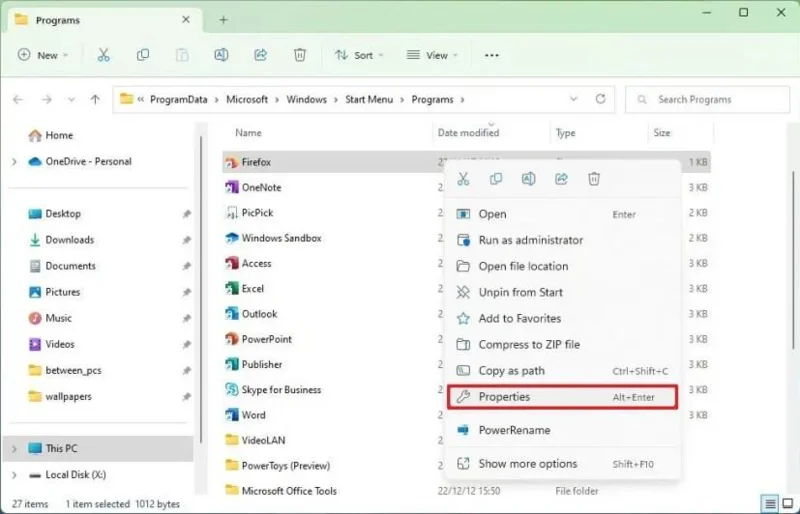Image resolution: width=800 pixels, height=514 pixels.
Task: Open recent locations dropdown arrow
Action: (x=71, y=100)
